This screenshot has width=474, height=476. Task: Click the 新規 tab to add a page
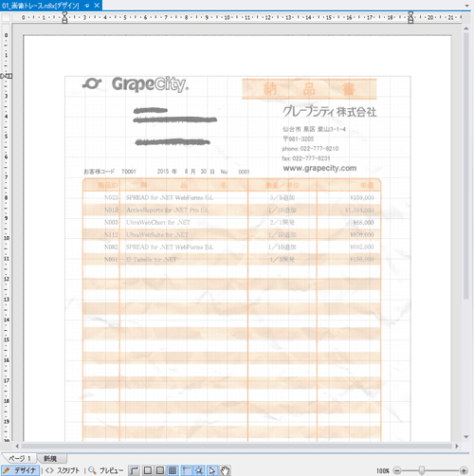pyautogui.click(x=51, y=458)
